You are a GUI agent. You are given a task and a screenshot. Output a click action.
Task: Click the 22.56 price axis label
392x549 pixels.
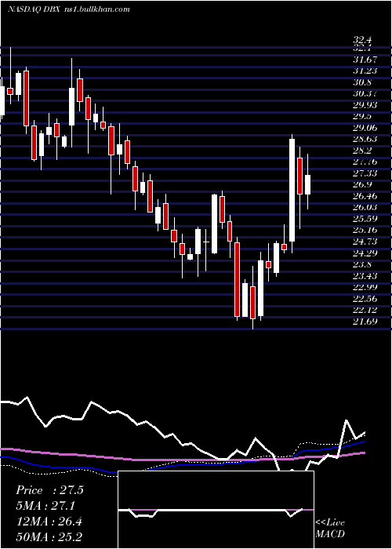pyautogui.click(x=365, y=299)
